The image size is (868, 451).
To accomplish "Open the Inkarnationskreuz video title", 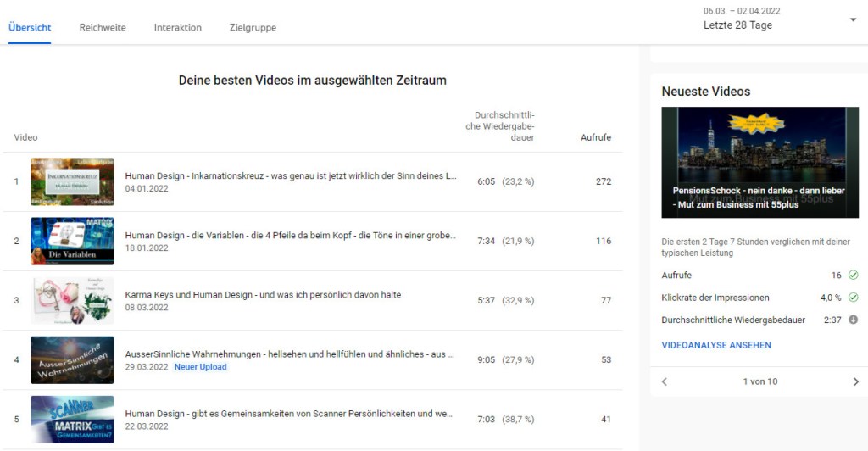I will pyautogui.click(x=291, y=176).
